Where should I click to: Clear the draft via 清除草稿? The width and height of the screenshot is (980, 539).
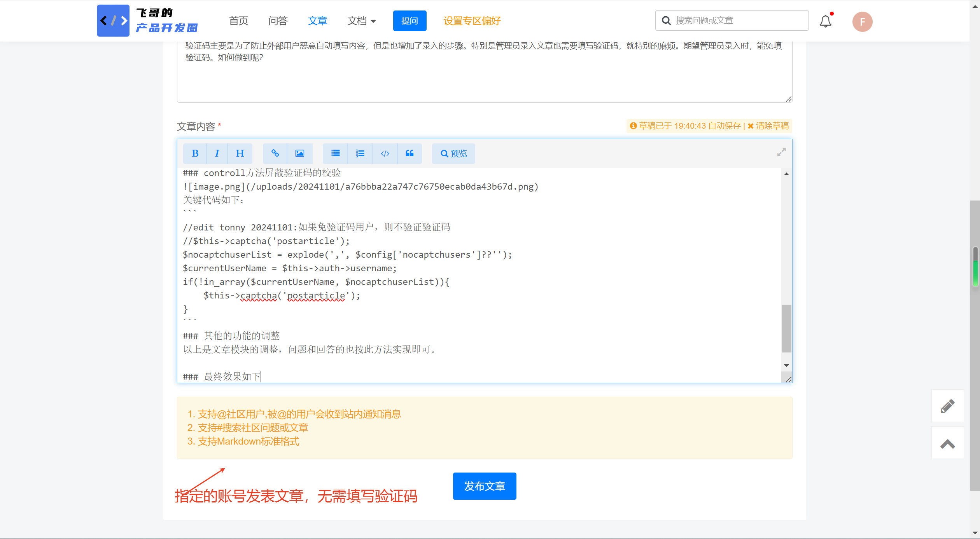coord(768,126)
